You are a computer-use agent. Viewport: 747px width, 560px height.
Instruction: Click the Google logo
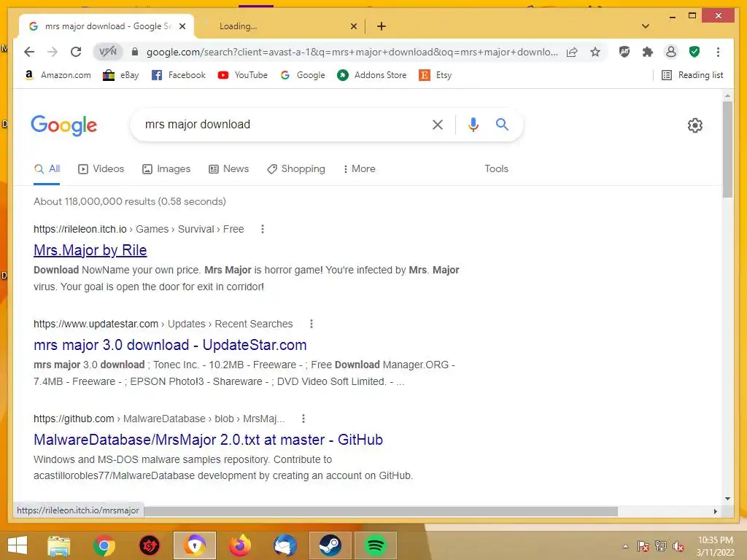coord(64,125)
